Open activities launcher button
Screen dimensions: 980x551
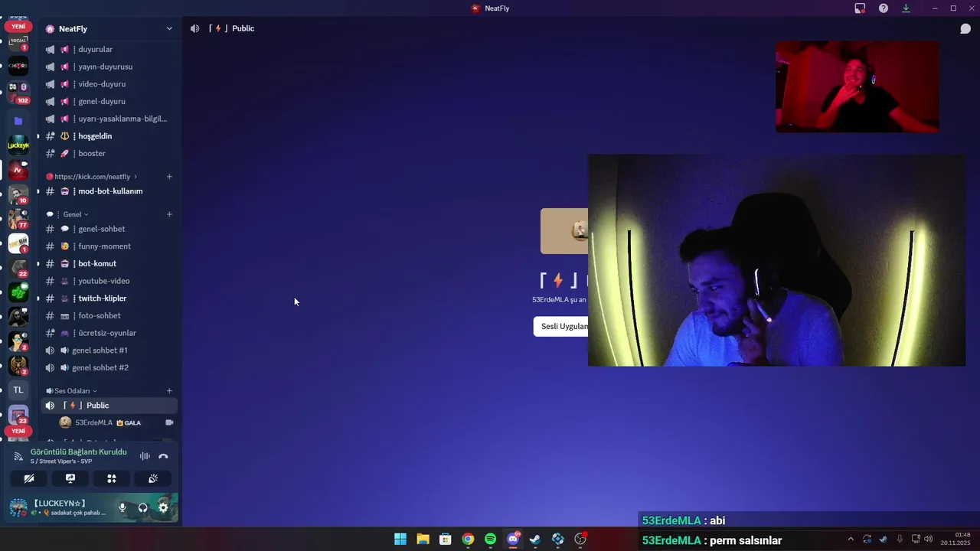(112, 478)
